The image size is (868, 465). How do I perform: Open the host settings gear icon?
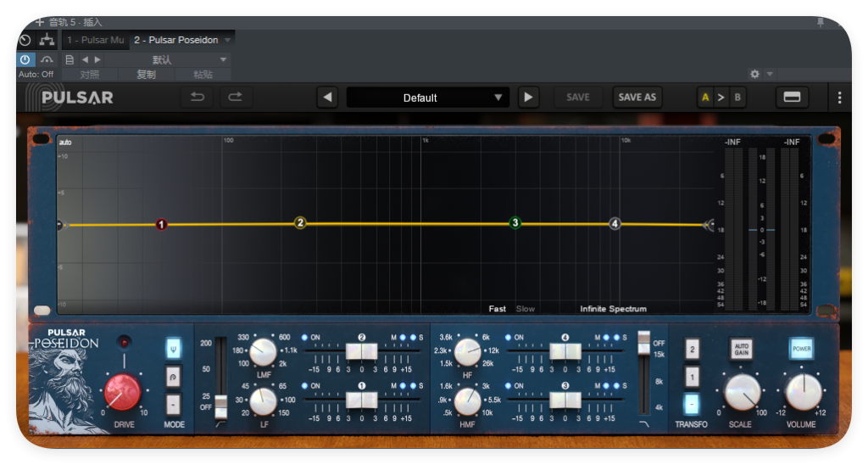[754, 74]
